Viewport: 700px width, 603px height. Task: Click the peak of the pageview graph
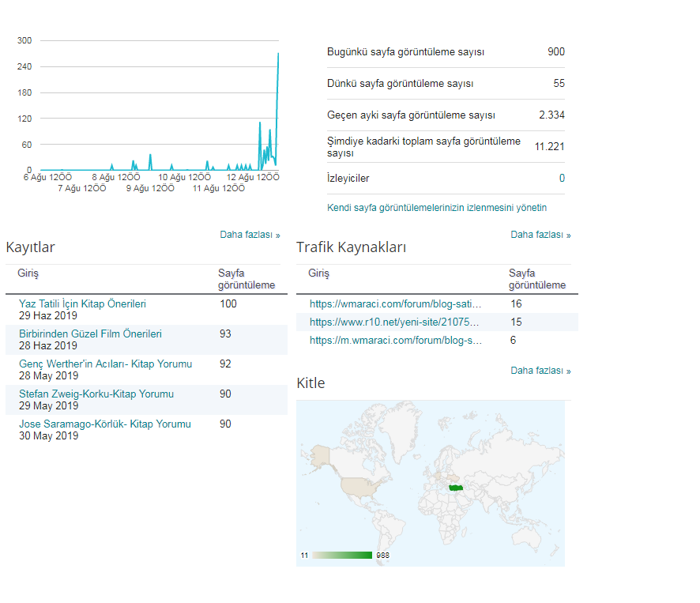click(278, 54)
